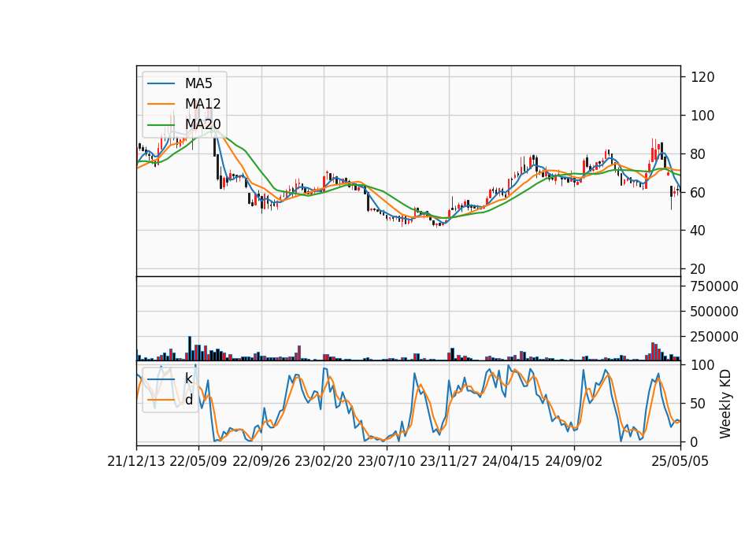The height and width of the screenshot is (543, 756).
Task: Click the MA12 legend label
Action: click(202, 104)
